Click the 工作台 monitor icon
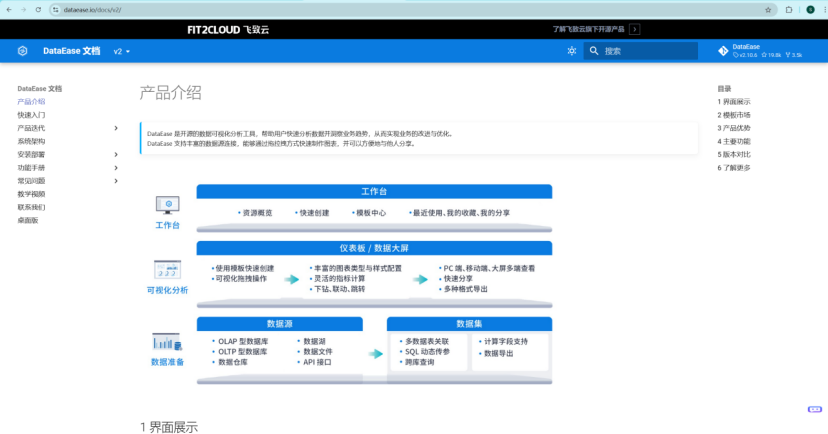The height and width of the screenshot is (434, 828). point(167,205)
